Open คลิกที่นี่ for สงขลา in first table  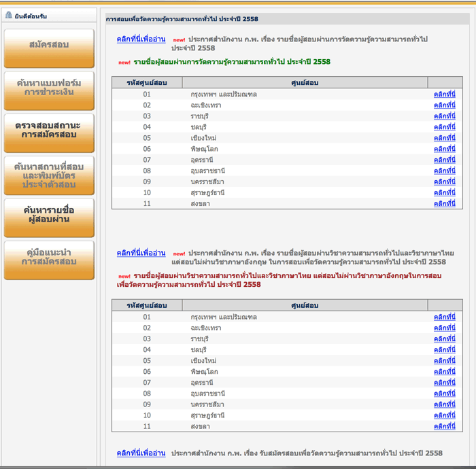click(x=444, y=203)
